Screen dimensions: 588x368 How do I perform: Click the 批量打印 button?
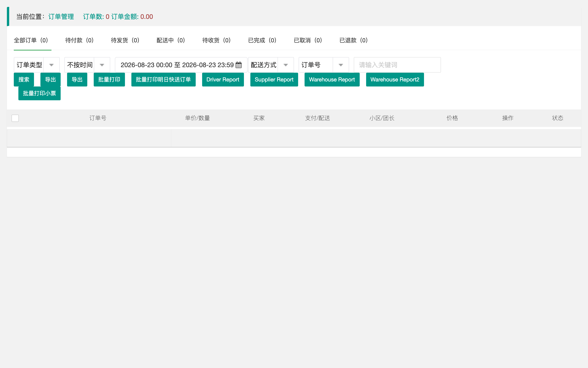109,80
